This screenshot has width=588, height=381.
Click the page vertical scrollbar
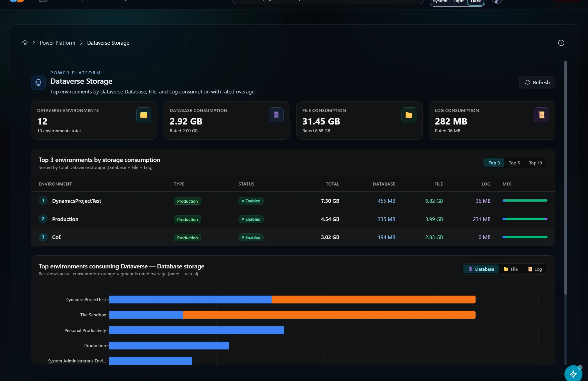pyautogui.click(x=566, y=177)
